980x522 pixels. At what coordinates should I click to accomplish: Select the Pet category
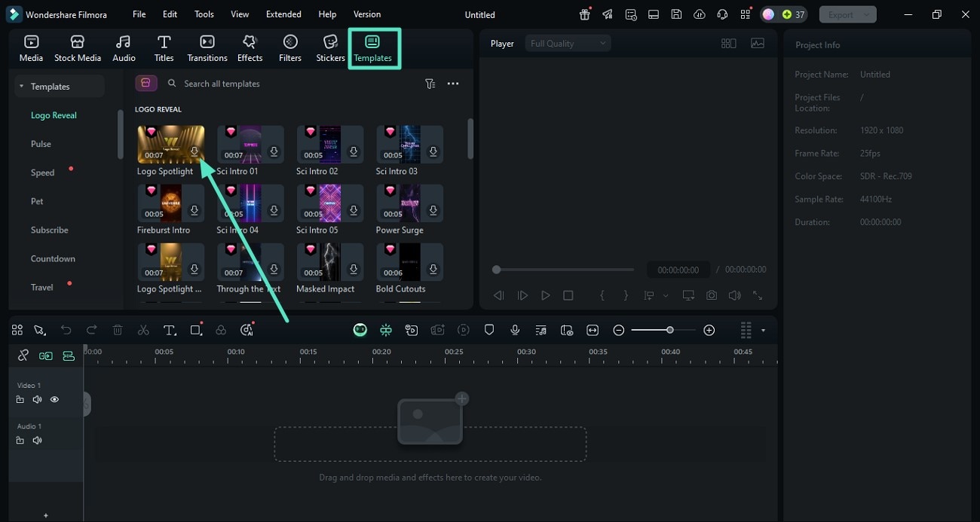pos(37,201)
